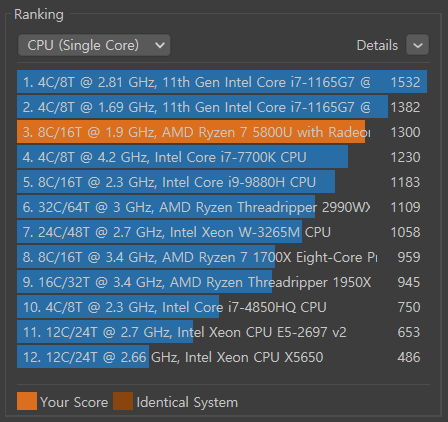This screenshot has height=422, width=448.
Task: Click the score value 959
Action: pos(409,257)
